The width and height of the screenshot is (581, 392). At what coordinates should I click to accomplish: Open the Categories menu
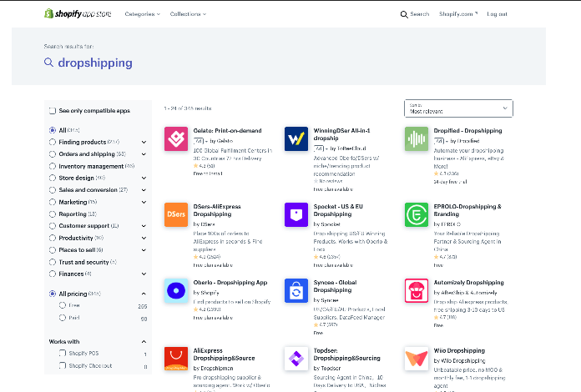142,14
